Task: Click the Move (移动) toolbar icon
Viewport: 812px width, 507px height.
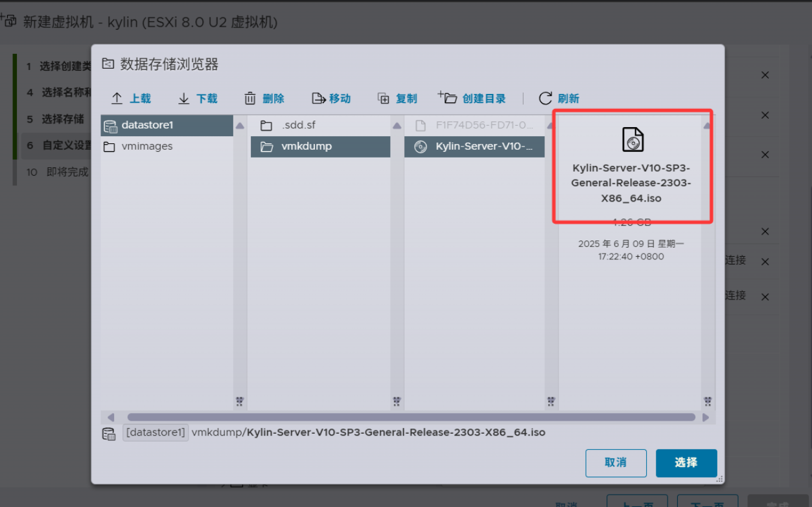Action: [318, 99]
